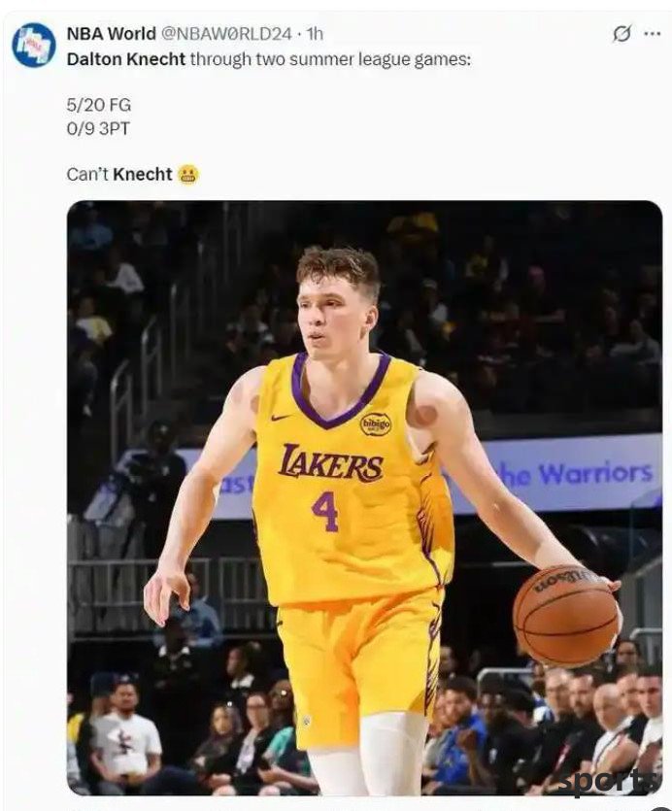
Task: Open the NBA World account name link
Action: coord(112,34)
